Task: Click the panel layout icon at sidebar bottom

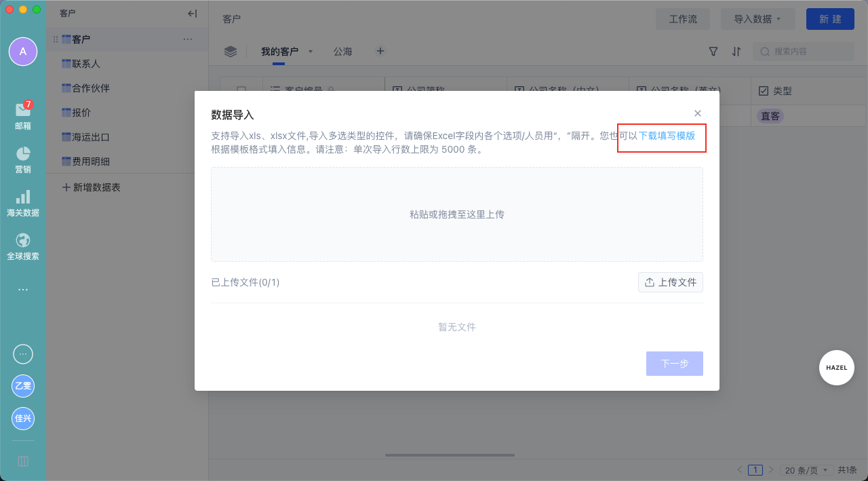Action: click(23, 461)
